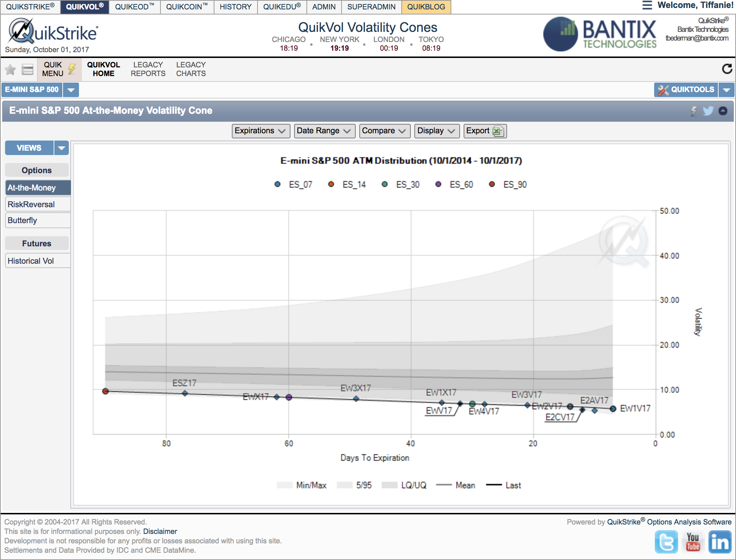Screen dimensions: 736x560
Task: Toggle the Min/Max band in the legend
Action: pyautogui.click(x=301, y=485)
